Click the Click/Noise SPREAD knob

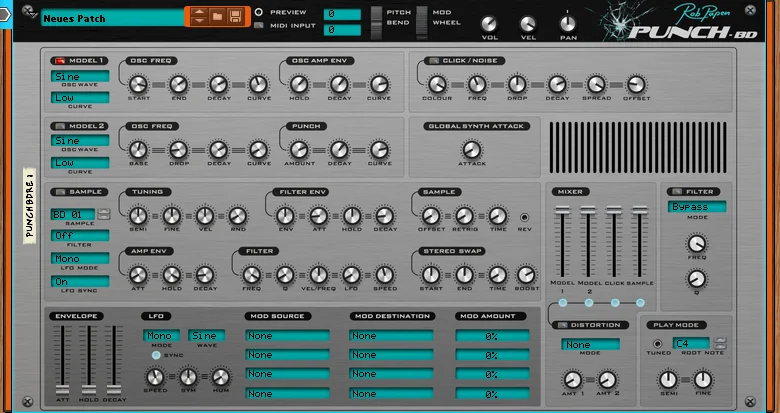tap(596, 85)
